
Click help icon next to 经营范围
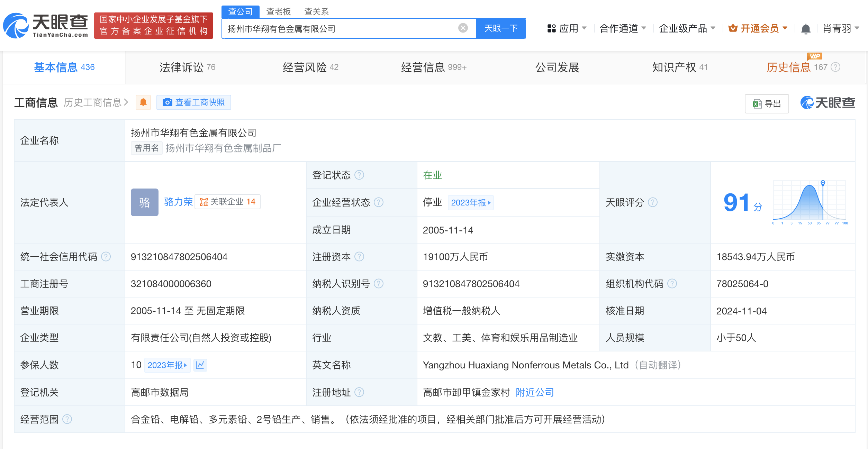tap(67, 419)
